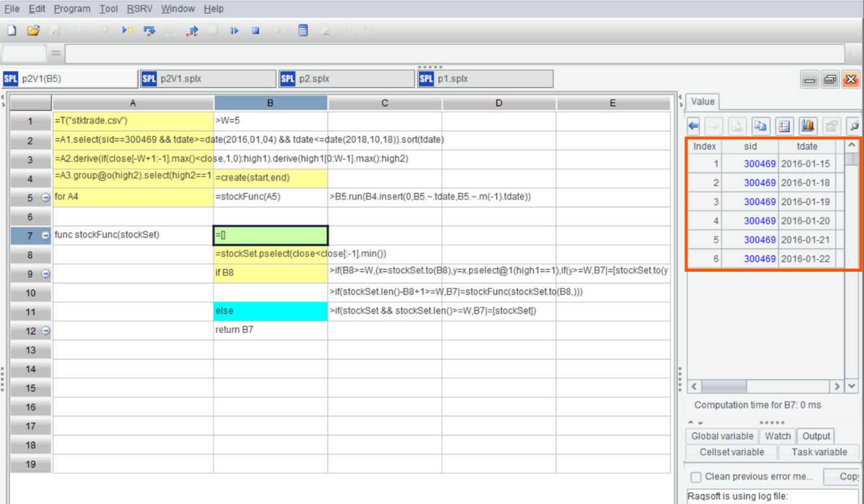Collapse the code block at row 5

(x=46, y=198)
